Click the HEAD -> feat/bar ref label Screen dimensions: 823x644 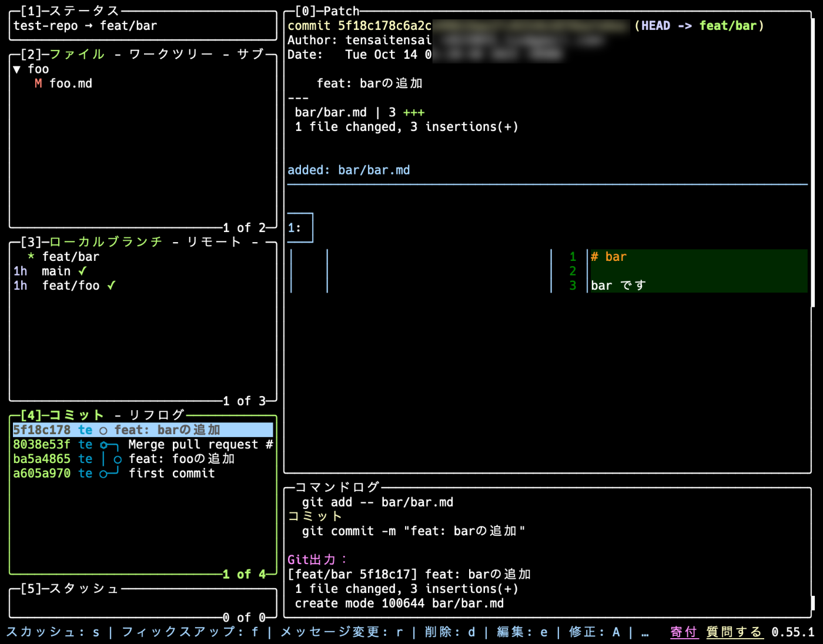700,26
